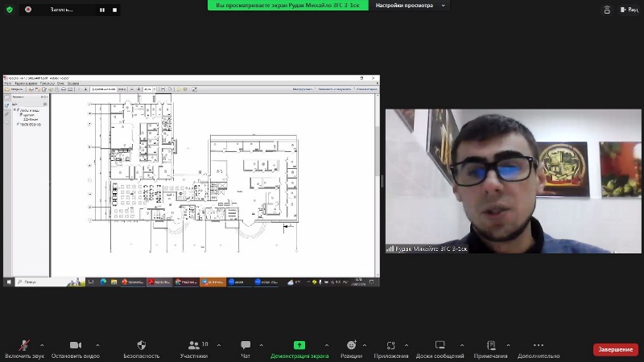Expand notes options arrow
Screen dimensions: 644x362
508,345
